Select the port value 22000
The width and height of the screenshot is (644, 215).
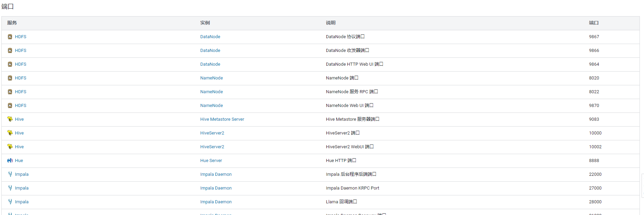pos(595,174)
